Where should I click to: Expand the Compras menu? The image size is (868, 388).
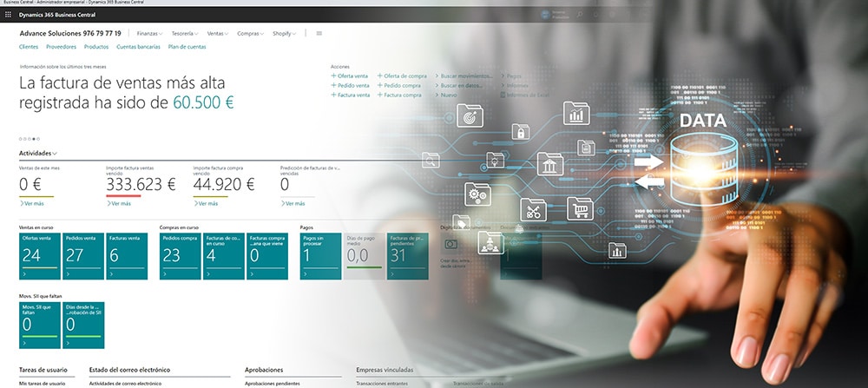(x=250, y=34)
